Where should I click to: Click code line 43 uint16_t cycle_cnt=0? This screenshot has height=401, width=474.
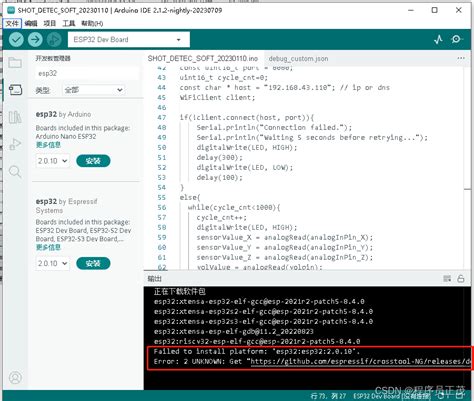tap(223, 78)
